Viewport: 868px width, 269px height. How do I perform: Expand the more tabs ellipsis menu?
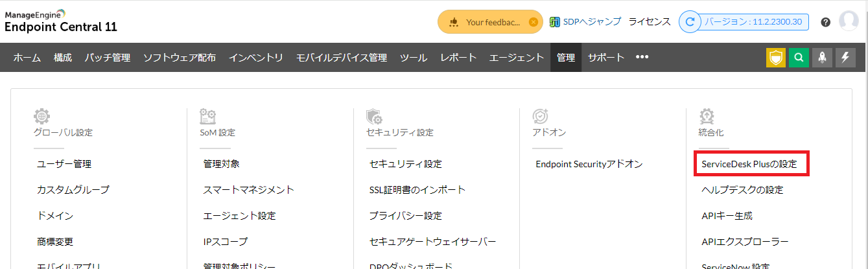tap(642, 57)
